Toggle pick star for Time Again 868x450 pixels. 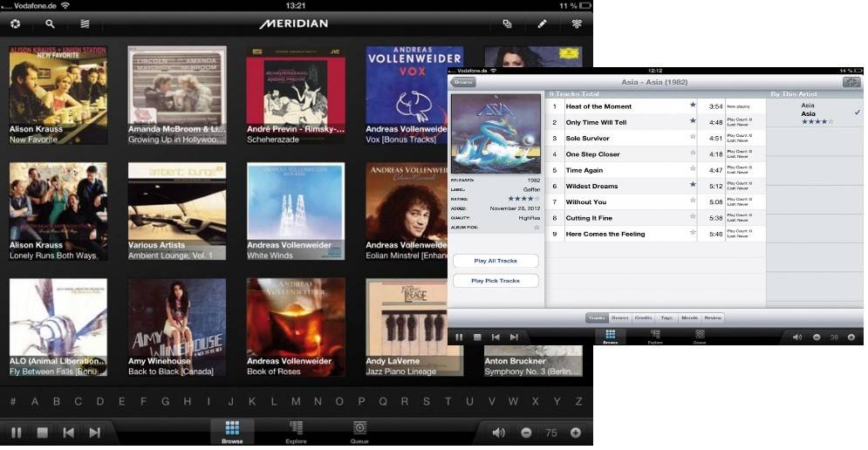[692, 169]
